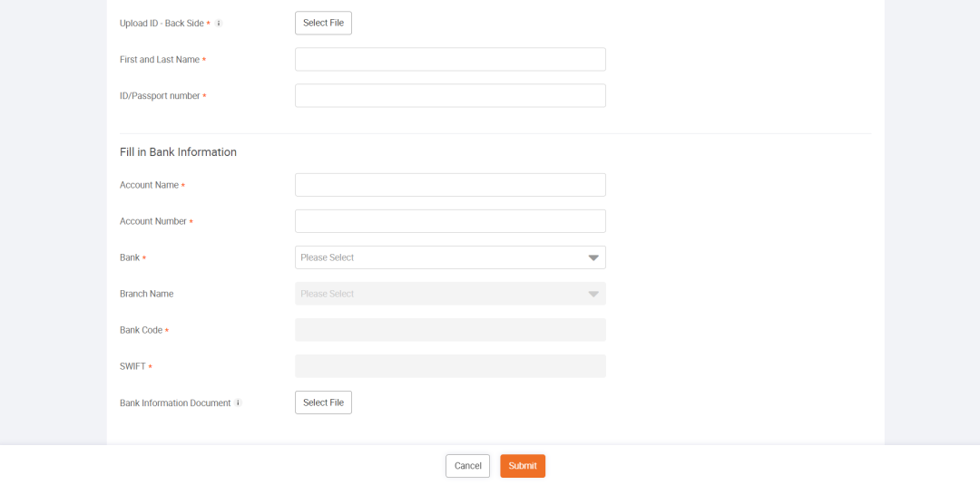The image size is (980, 485).
Task: Select the Account Number text box
Action: pos(450,221)
